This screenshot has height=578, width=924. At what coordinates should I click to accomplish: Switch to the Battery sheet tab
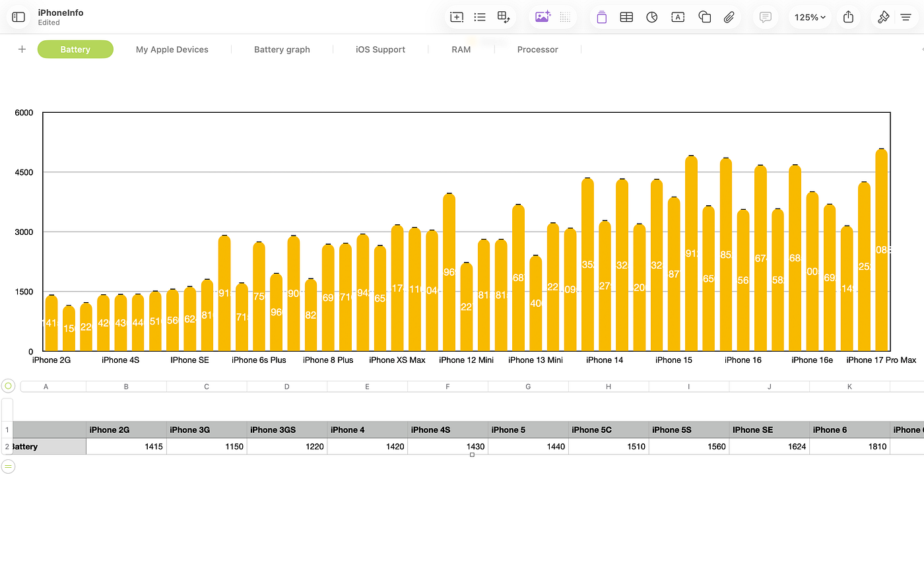pos(75,49)
